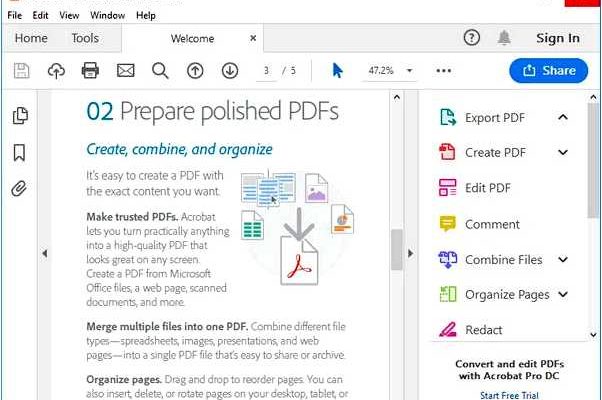Close the Welcome document tab

tap(253, 38)
